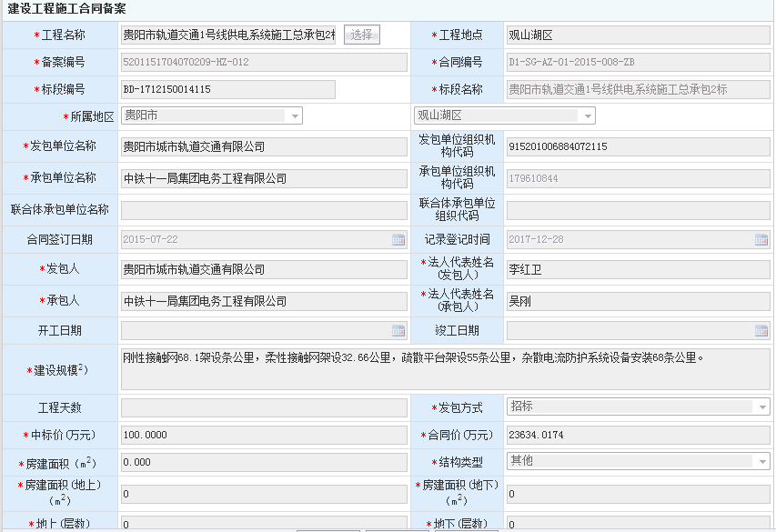Click the 发包单位组织机构代码 field
The height and width of the screenshot is (532, 776).
[x=638, y=146]
